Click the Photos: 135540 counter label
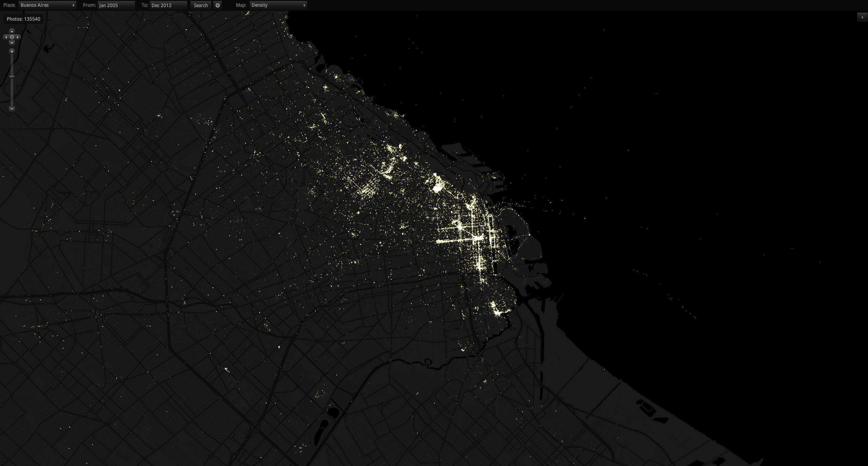 coord(23,19)
